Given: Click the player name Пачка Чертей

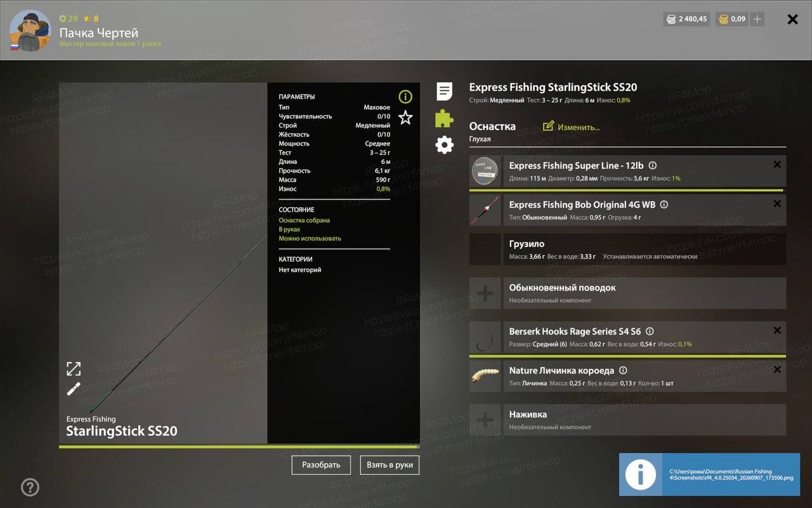Looking at the screenshot, I should point(99,33).
